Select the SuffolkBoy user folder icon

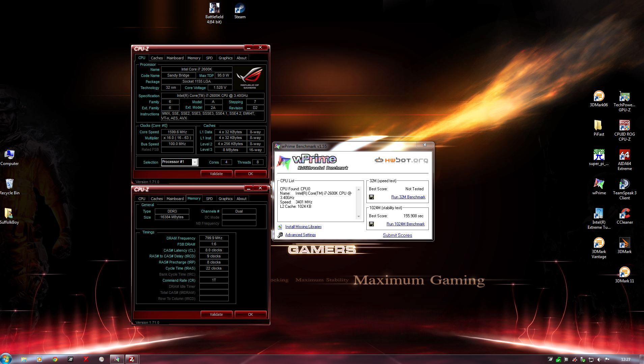9,216
